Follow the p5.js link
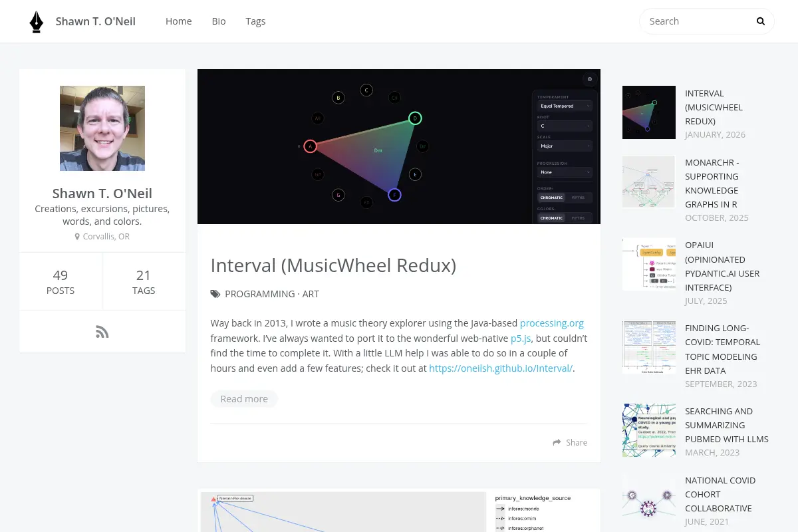Viewport: 798px width, 532px height. (521, 338)
